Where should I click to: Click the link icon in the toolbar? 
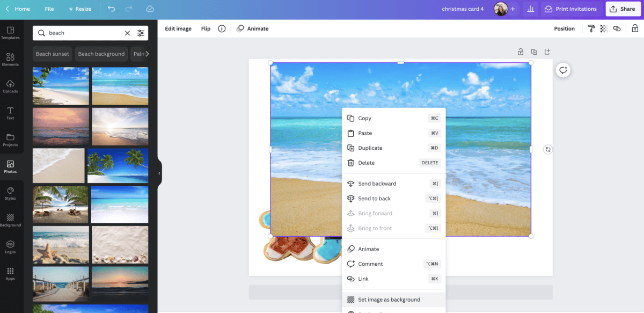click(617, 29)
